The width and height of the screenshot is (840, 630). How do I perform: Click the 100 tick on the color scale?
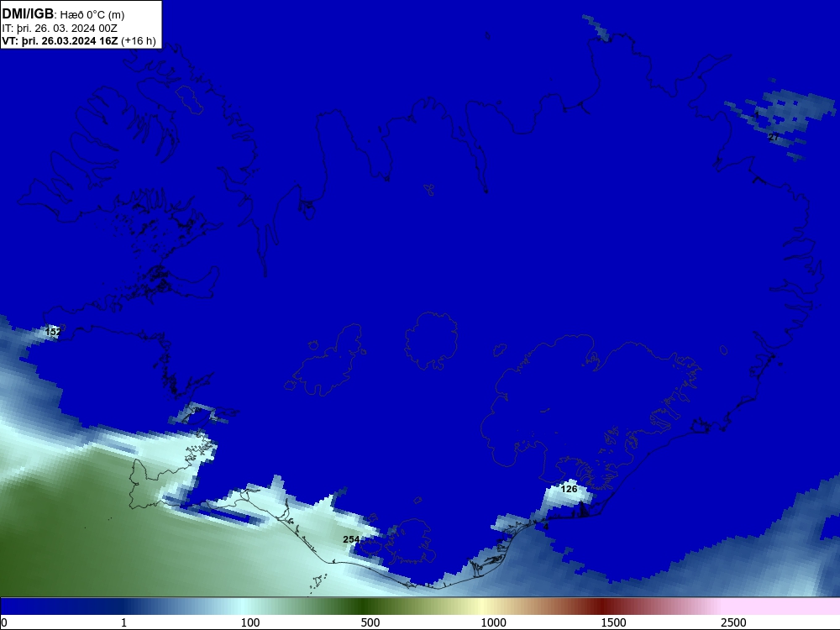pyautogui.click(x=250, y=622)
